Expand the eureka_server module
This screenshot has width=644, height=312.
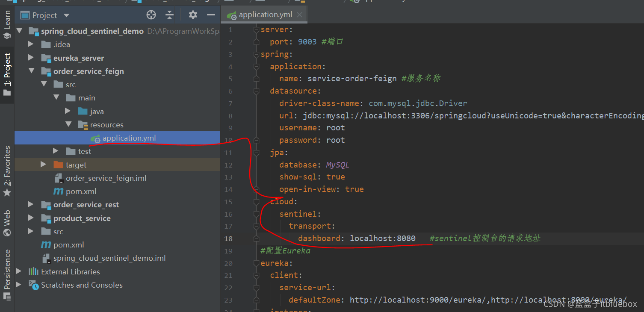[31, 58]
